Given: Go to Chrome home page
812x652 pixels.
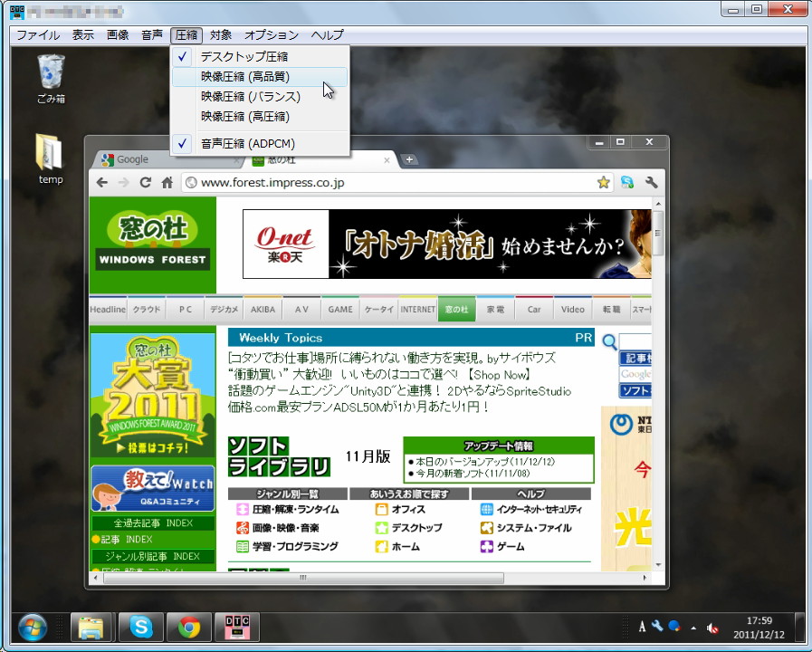Looking at the screenshot, I should [167, 182].
